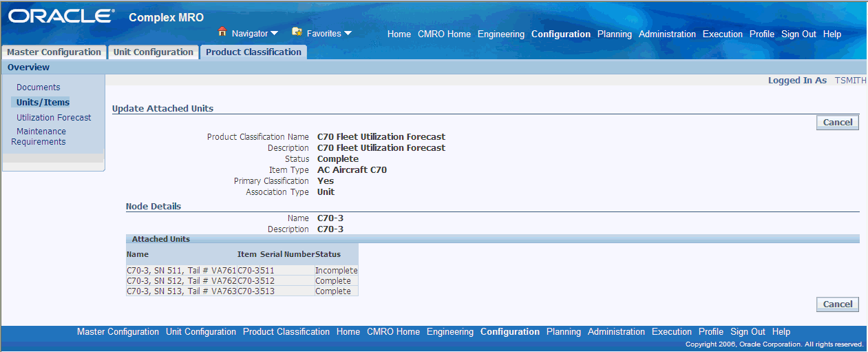Open footer Profile link
The height and width of the screenshot is (352, 868).
[x=711, y=332]
